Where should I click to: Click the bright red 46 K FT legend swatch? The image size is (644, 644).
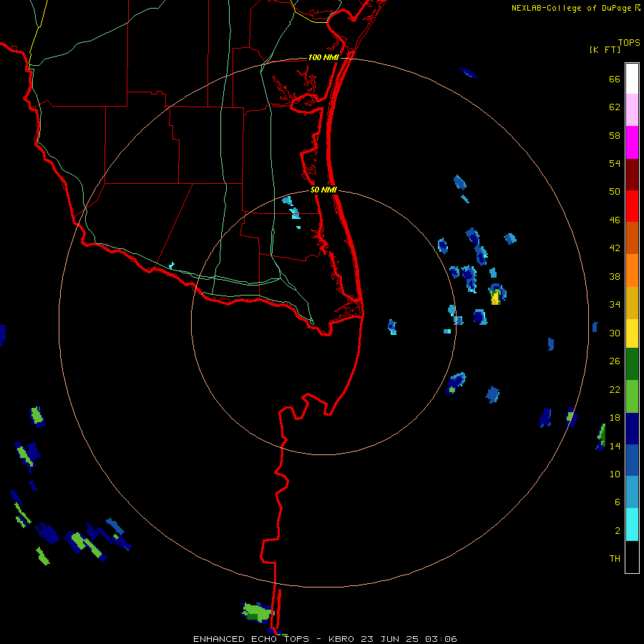coord(632,206)
